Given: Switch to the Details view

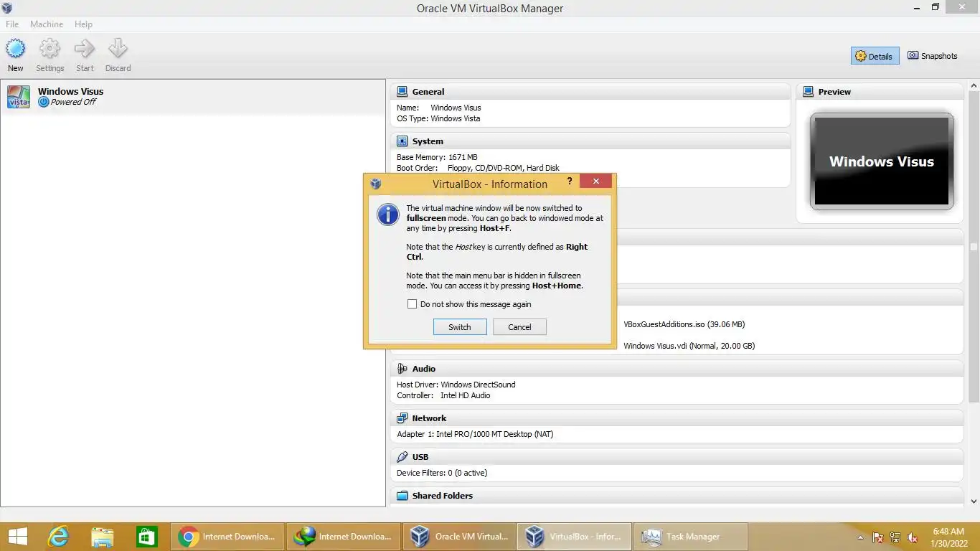Looking at the screenshot, I should tap(875, 56).
